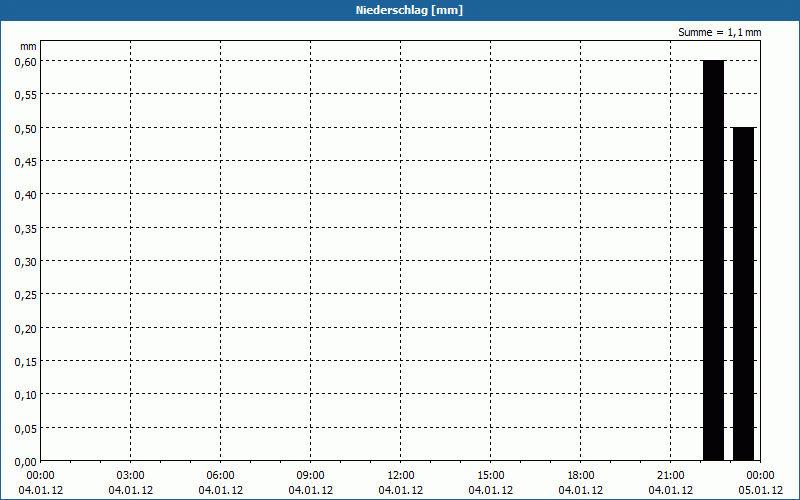Screen dimensions: 800x500
Task: Click the 12:00 time axis label
Action: pyautogui.click(x=401, y=475)
